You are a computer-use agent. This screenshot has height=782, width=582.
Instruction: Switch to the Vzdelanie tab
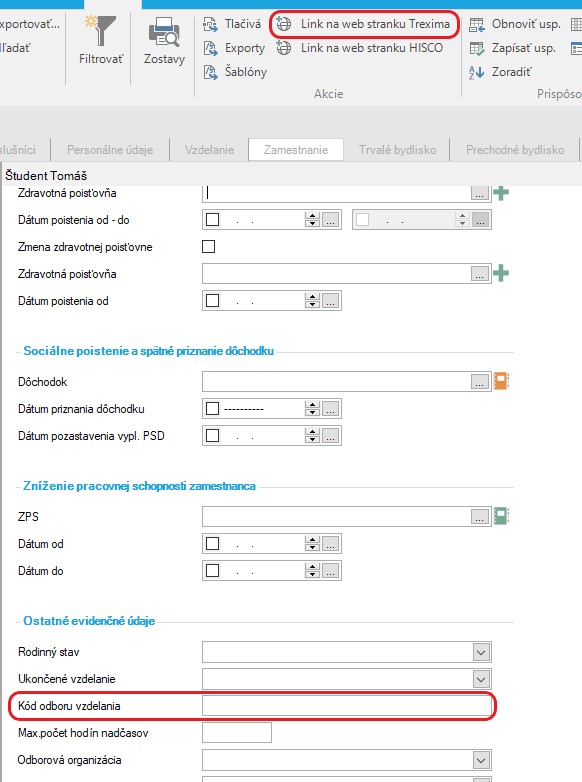(x=209, y=150)
